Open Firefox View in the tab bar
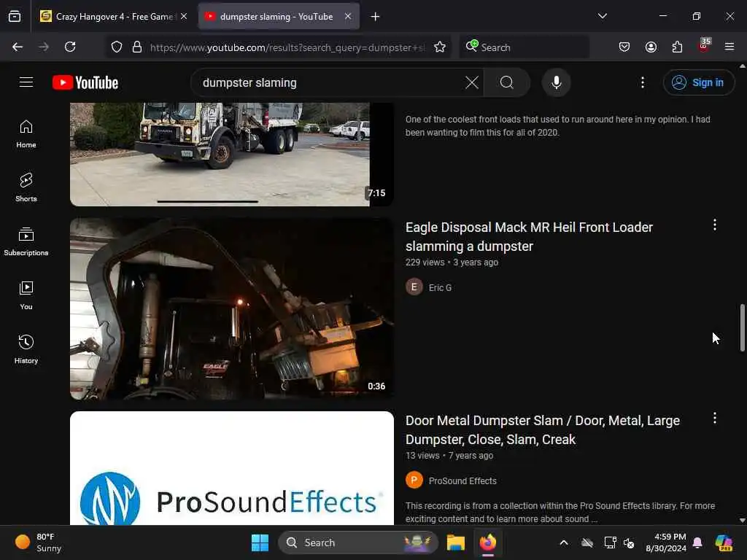747x560 pixels. tap(15, 16)
